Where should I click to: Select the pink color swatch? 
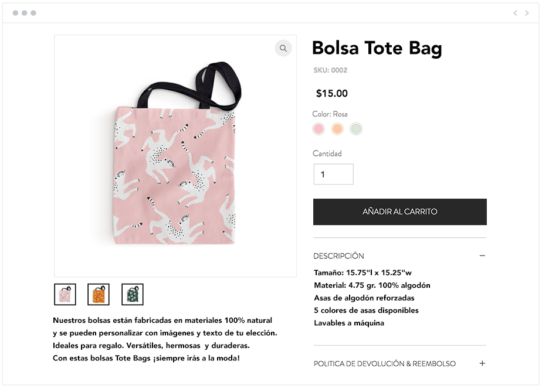coord(319,129)
